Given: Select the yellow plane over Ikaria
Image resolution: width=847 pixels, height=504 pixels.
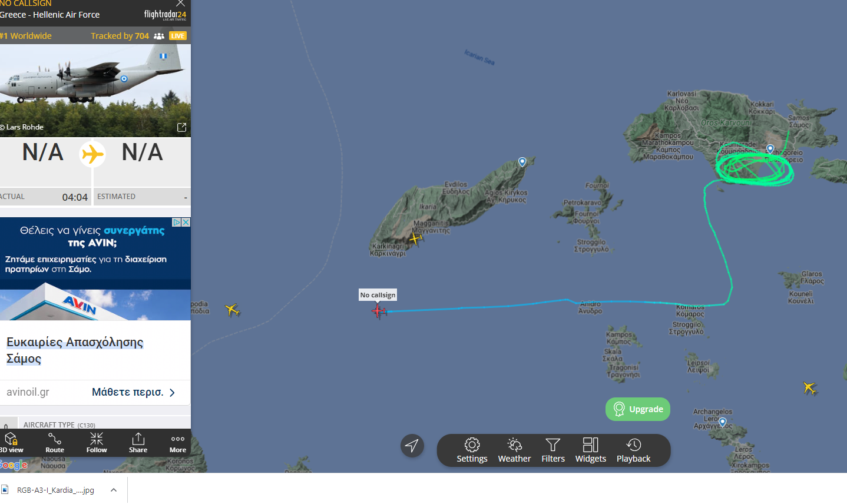Looking at the screenshot, I should tap(416, 238).
